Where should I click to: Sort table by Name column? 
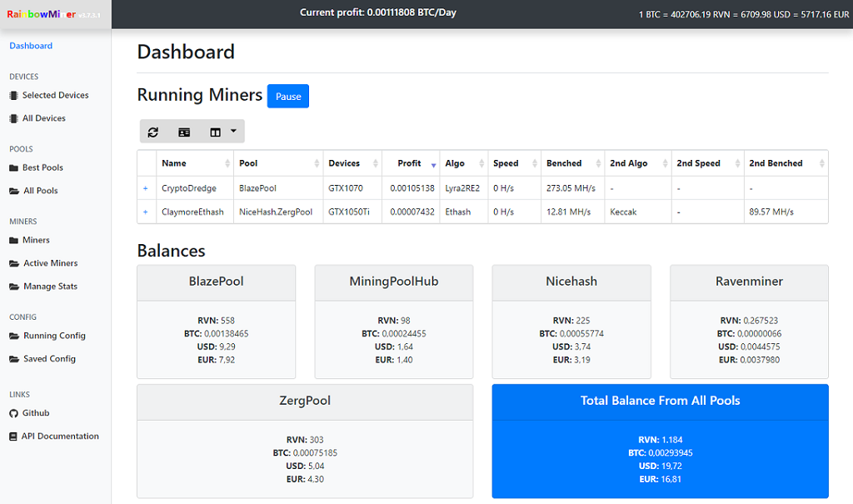pyautogui.click(x=195, y=163)
